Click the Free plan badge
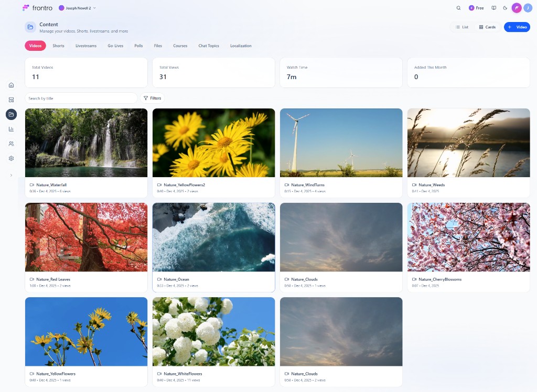 (x=476, y=8)
